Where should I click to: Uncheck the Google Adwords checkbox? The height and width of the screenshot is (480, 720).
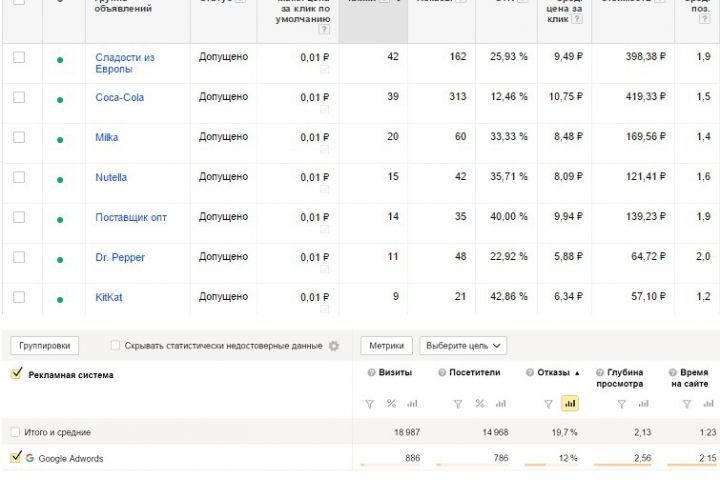click(x=16, y=457)
